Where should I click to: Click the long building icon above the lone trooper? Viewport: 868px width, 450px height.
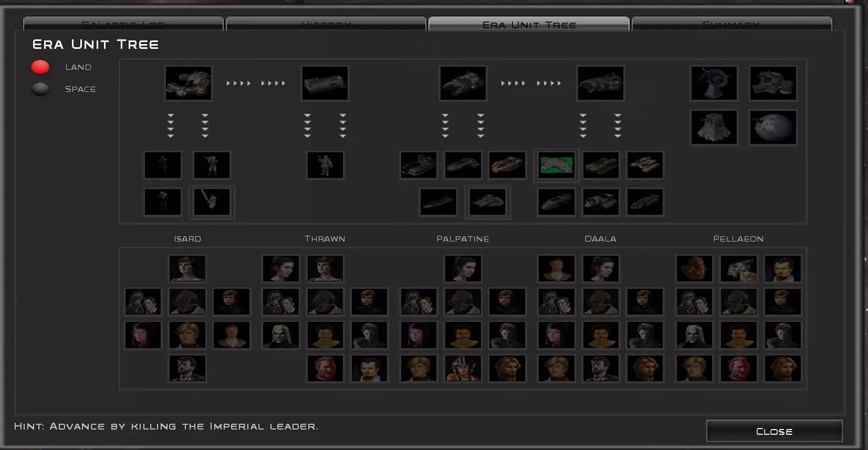(x=325, y=83)
